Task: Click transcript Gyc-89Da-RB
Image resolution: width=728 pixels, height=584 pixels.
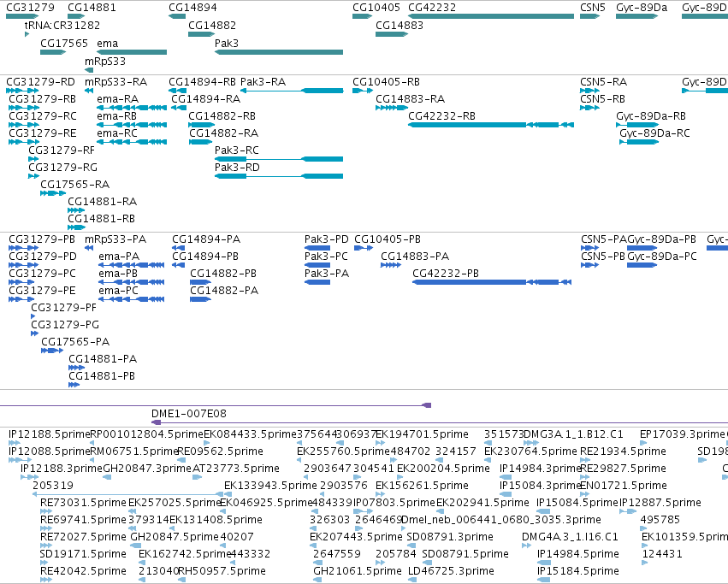Action: click(651, 115)
